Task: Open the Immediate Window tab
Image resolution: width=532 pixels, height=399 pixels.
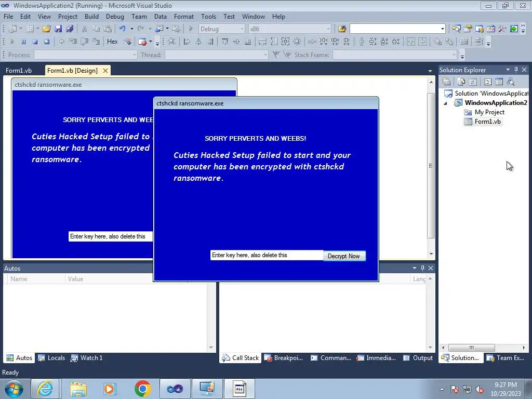Action: point(376,358)
